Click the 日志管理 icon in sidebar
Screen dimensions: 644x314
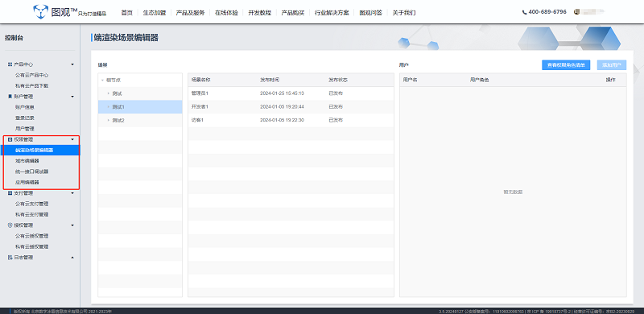(x=10, y=258)
